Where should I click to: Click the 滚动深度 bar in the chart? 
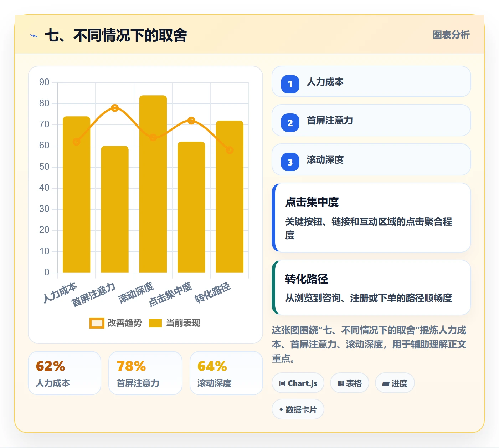click(x=153, y=184)
